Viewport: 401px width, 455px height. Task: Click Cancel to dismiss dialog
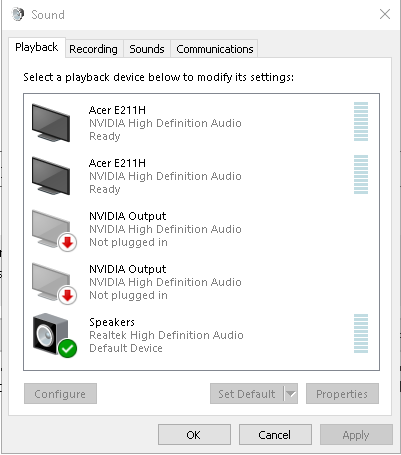pyautogui.click(x=275, y=435)
